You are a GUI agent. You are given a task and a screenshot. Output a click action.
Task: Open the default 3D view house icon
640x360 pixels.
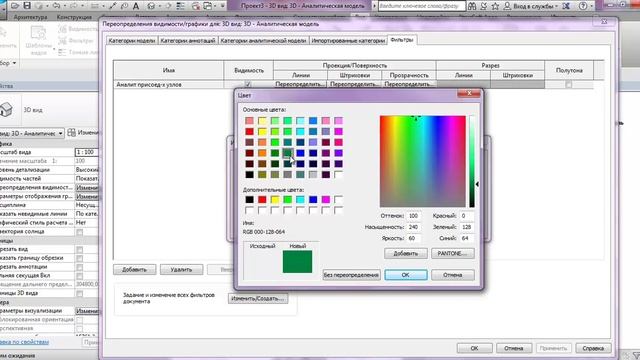(x=152, y=6)
